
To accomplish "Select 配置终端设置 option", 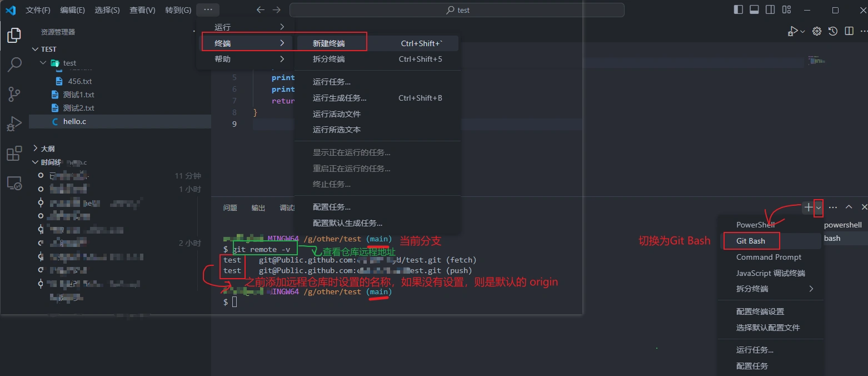I will tap(771, 311).
